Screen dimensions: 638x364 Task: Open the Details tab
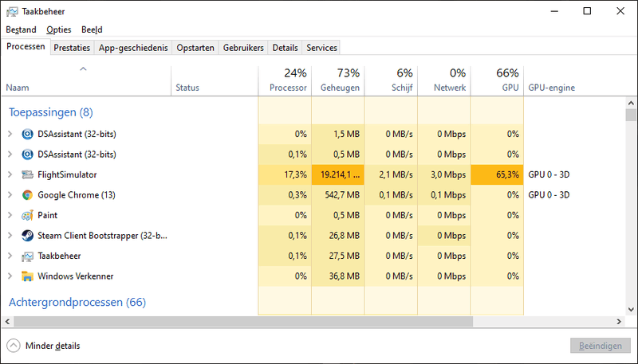(285, 48)
